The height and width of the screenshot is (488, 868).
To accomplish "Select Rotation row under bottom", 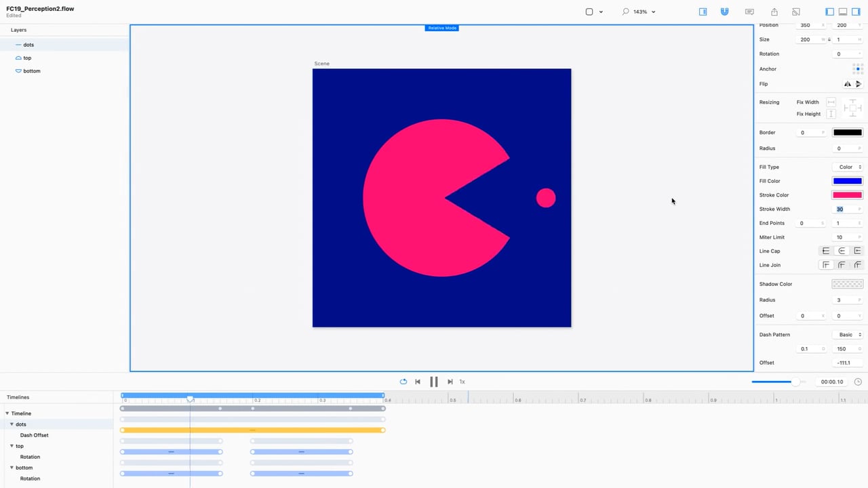I will [x=56, y=479].
